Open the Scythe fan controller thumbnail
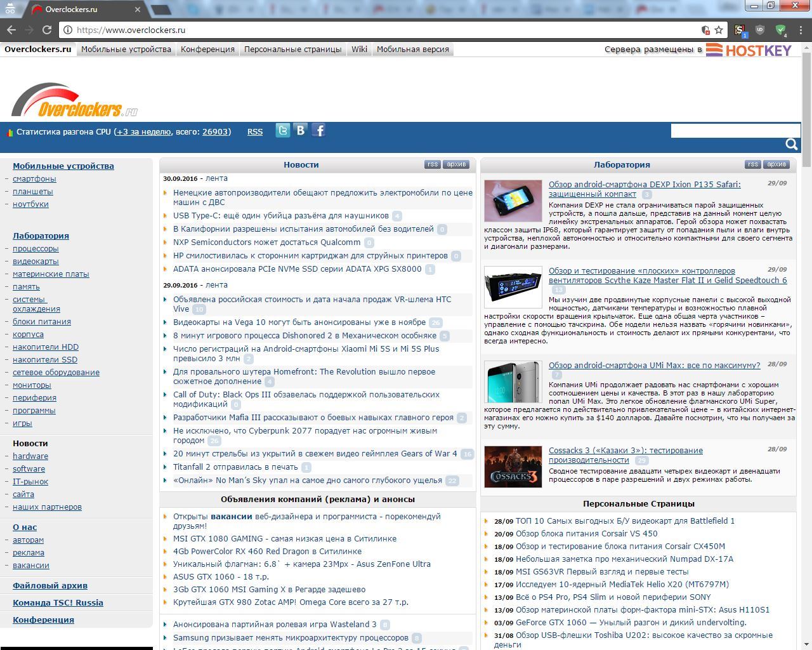 point(513,287)
